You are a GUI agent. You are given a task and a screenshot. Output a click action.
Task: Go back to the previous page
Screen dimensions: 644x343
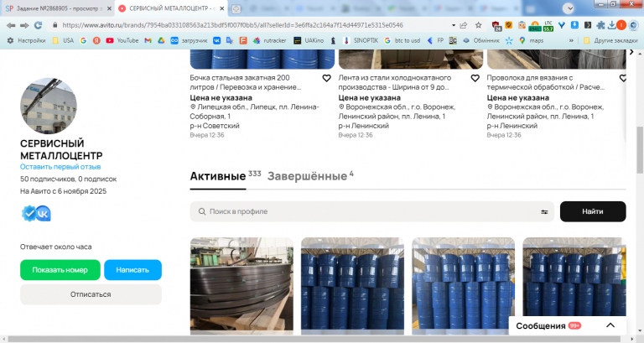point(11,25)
